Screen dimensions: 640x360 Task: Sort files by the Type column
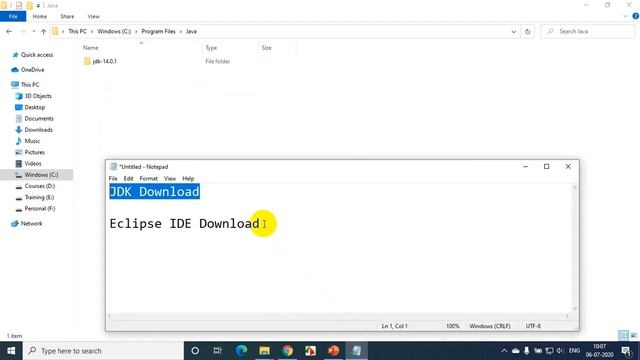point(211,48)
